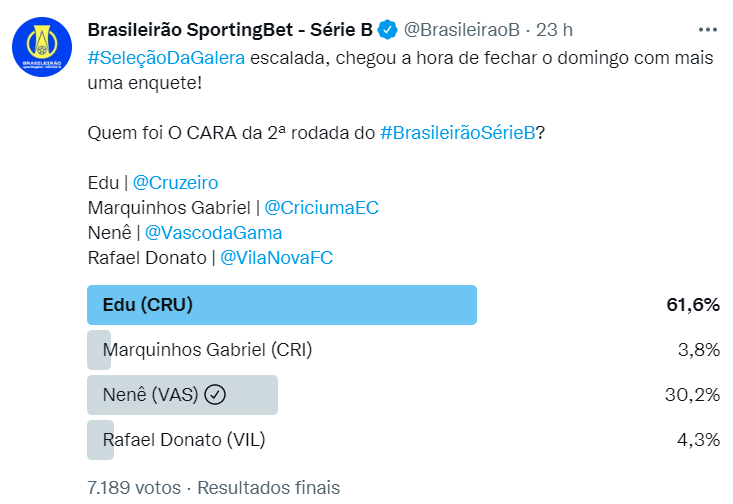Open the #SeleçãoDaGalera hashtag
733x504 pixels.
(166, 57)
